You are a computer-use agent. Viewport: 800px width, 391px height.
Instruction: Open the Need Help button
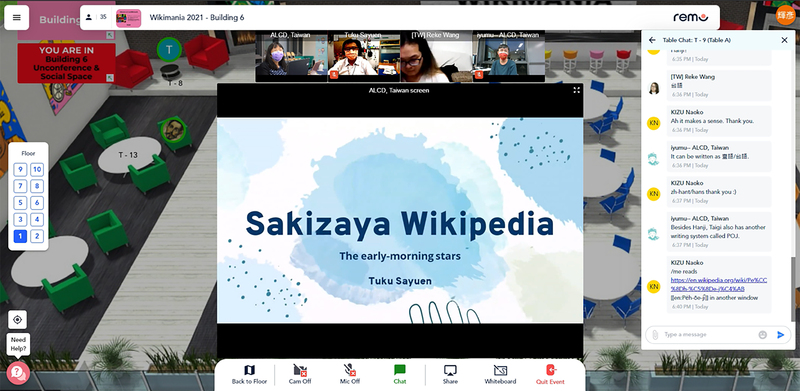tap(18, 372)
